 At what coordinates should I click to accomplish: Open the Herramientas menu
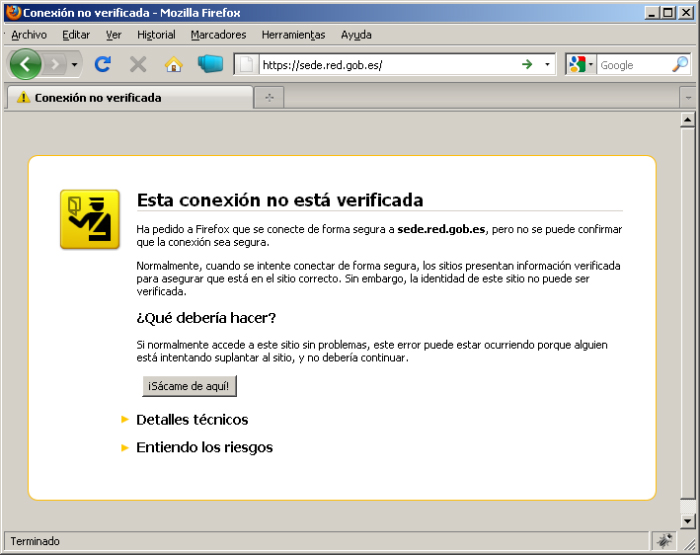click(293, 35)
